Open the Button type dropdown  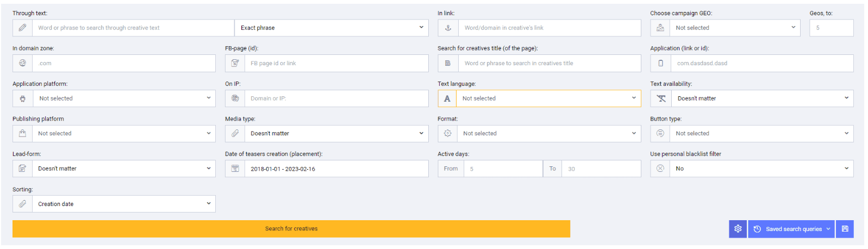coord(761,133)
